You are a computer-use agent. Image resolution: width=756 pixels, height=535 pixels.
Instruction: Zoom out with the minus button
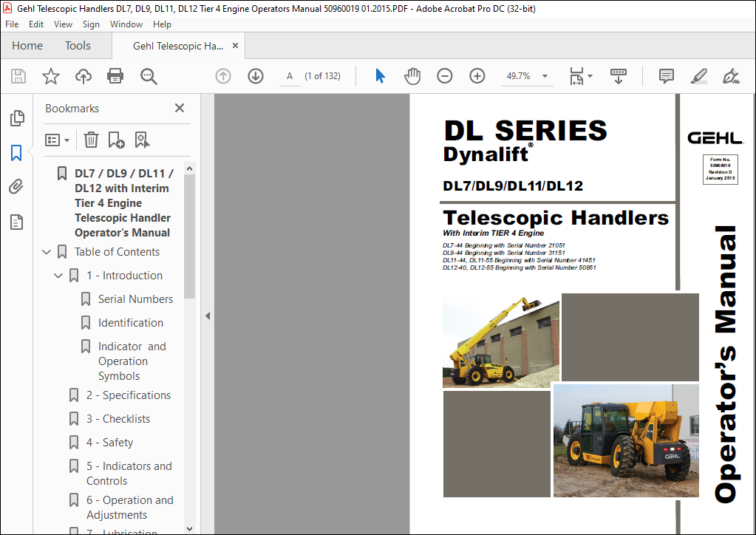(445, 76)
